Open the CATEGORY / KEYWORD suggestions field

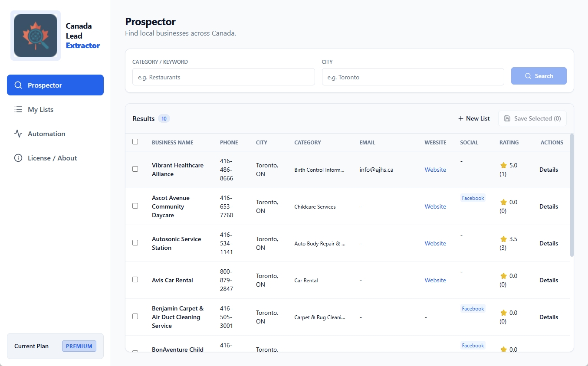pyautogui.click(x=223, y=77)
